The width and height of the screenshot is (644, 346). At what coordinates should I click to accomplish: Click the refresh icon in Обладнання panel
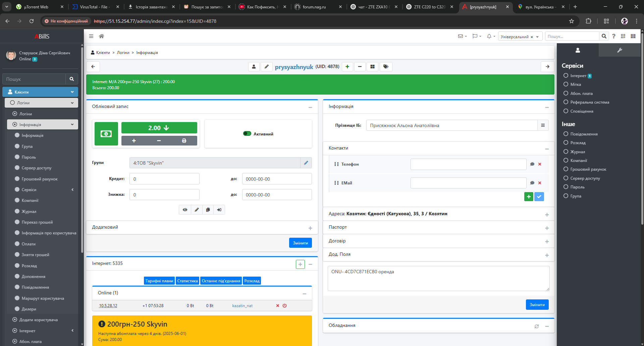coord(537,326)
